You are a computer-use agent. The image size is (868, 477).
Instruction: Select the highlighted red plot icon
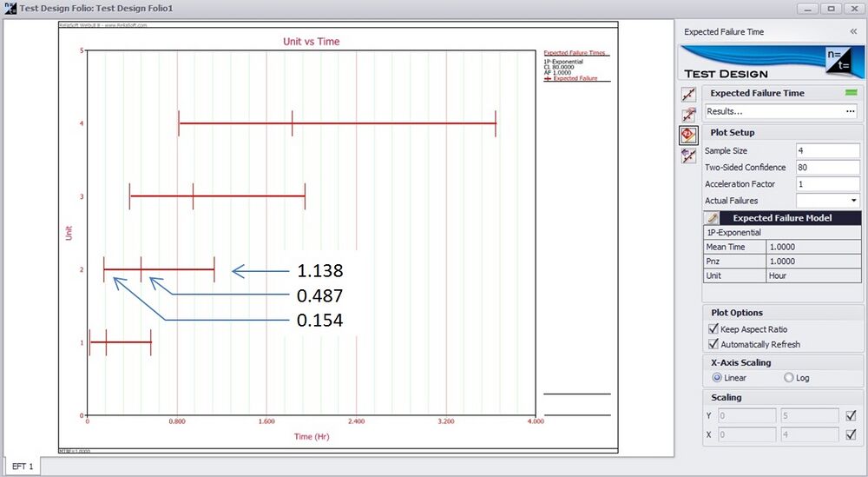[689, 135]
